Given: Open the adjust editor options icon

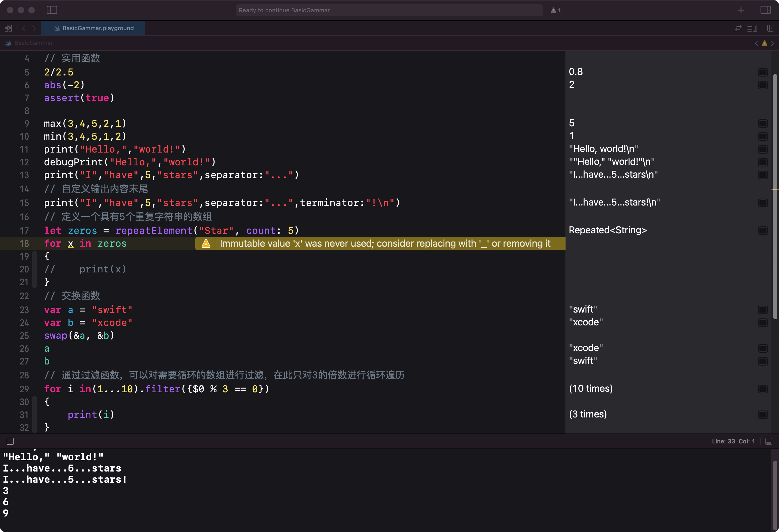Looking at the screenshot, I should coord(752,28).
